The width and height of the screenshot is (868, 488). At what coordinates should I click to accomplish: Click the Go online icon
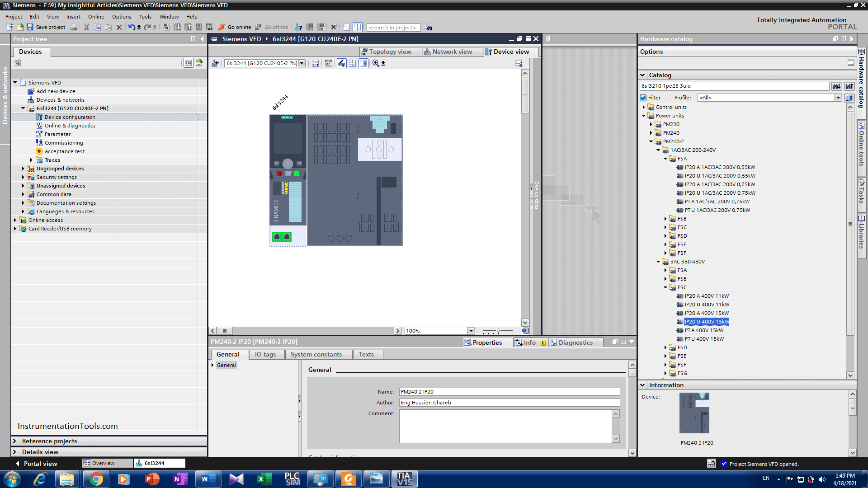click(x=222, y=27)
